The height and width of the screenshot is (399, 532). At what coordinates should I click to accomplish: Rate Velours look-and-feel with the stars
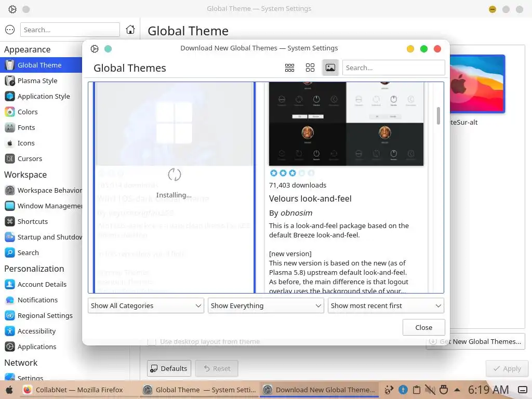coord(292,173)
